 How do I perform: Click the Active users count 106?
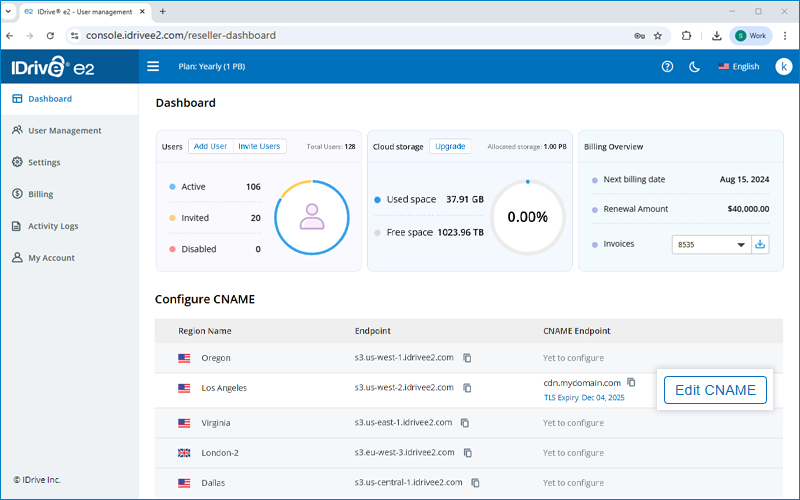(x=253, y=187)
